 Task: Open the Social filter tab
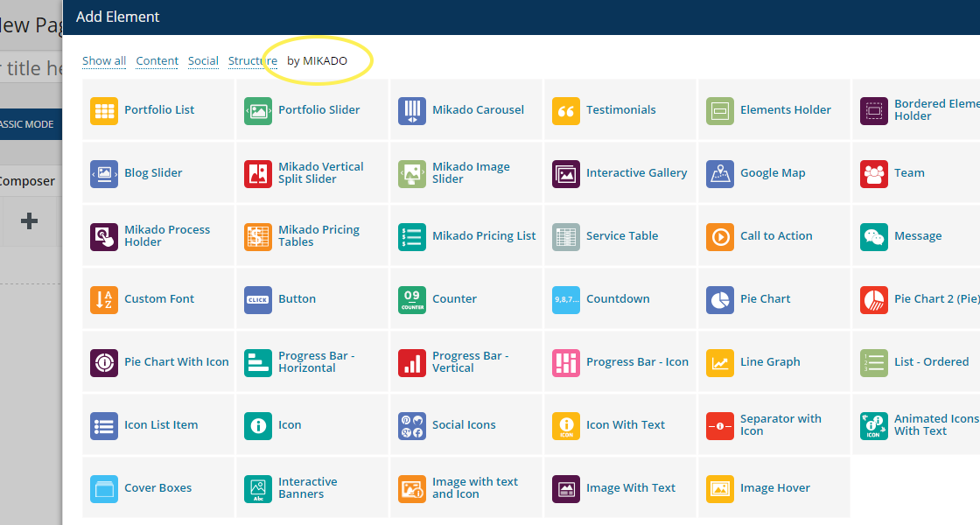pos(203,61)
